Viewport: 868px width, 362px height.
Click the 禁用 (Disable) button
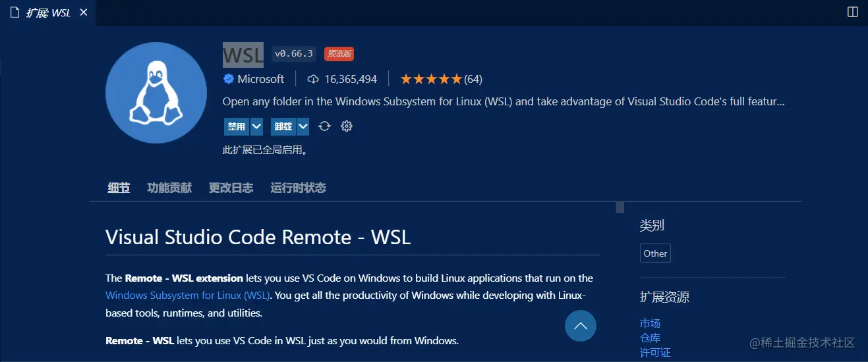click(x=236, y=126)
